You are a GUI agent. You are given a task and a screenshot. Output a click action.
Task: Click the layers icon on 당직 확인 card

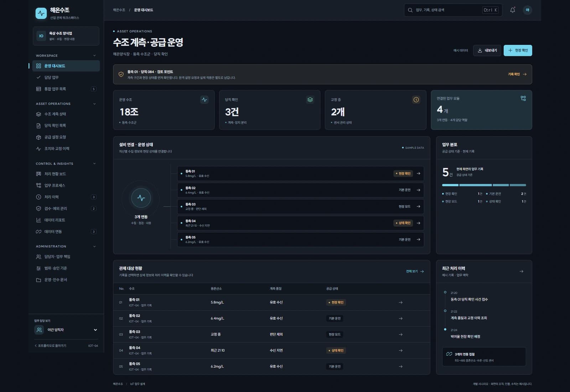[x=310, y=100]
